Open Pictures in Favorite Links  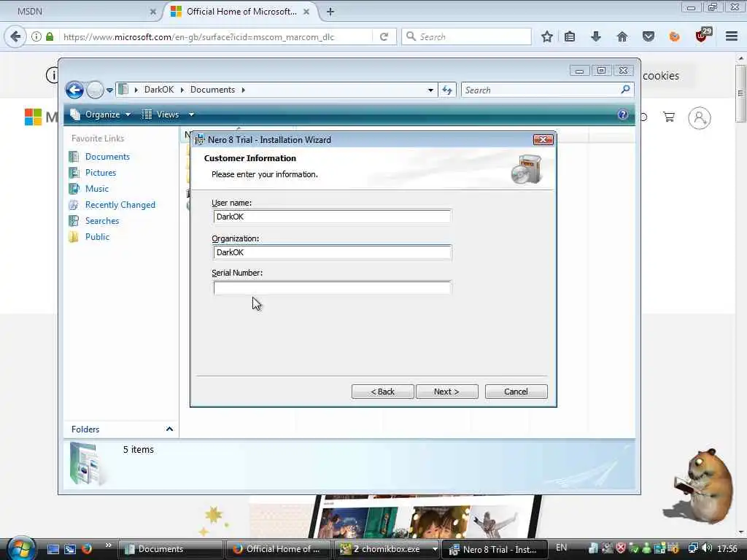[x=101, y=173]
